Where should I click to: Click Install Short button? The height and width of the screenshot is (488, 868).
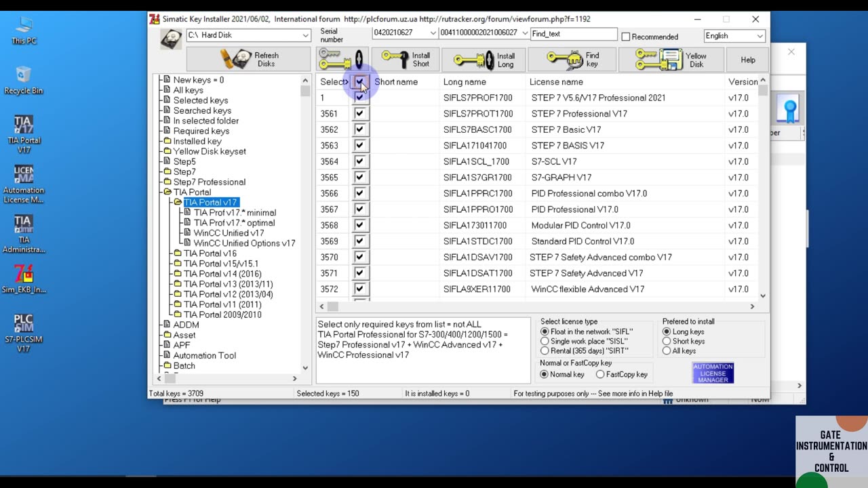tap(406, 60)
